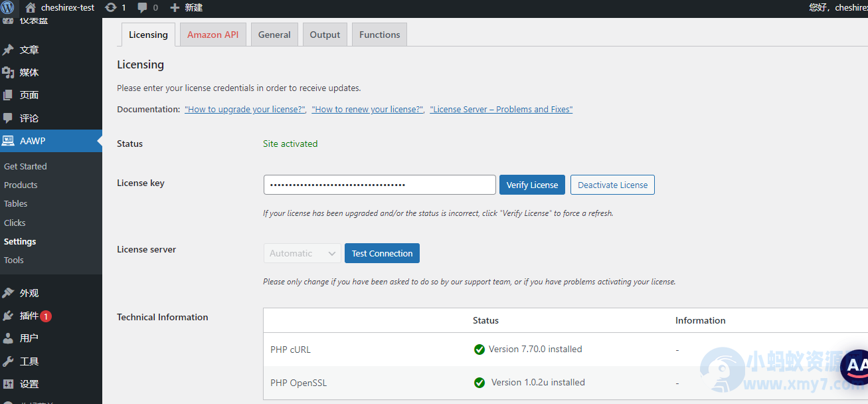
Task: Click the Test Connection button
Action: [382, 253]
